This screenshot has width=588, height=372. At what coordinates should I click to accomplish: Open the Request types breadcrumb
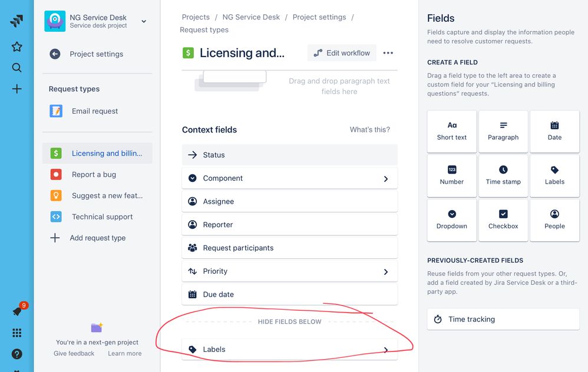click(204, 30)
